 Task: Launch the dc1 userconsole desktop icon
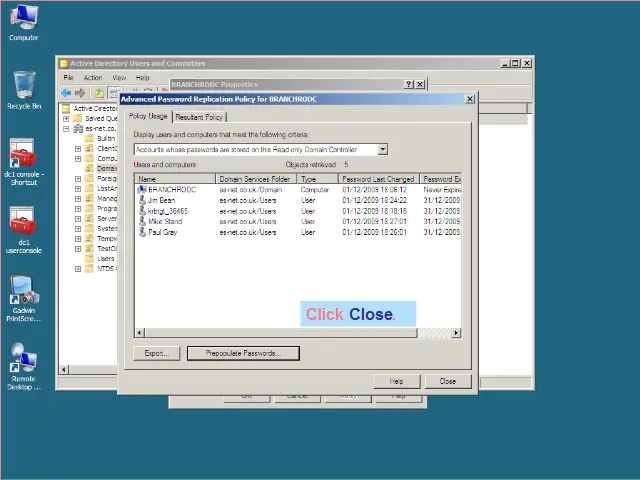pos(24,230)
